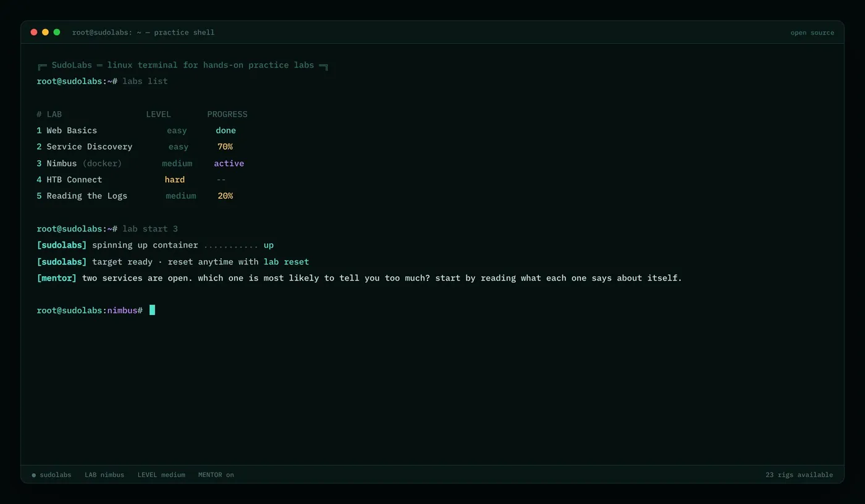865x504 pixels.
Task: Select the 'HTB Connect' lab row
Action: point(131,179)
